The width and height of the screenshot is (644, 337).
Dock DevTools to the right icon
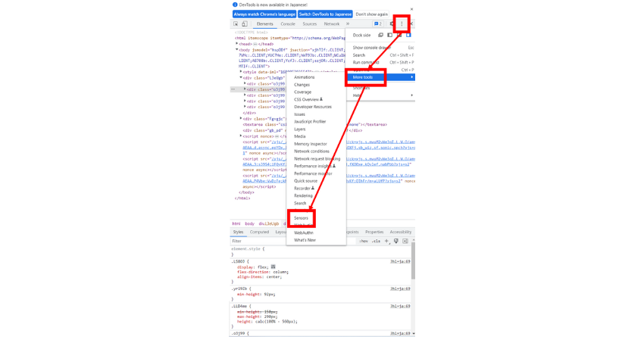[408, 36]
